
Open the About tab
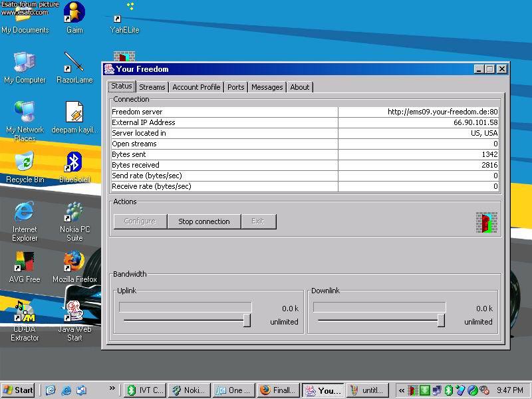tap(300, 87)
